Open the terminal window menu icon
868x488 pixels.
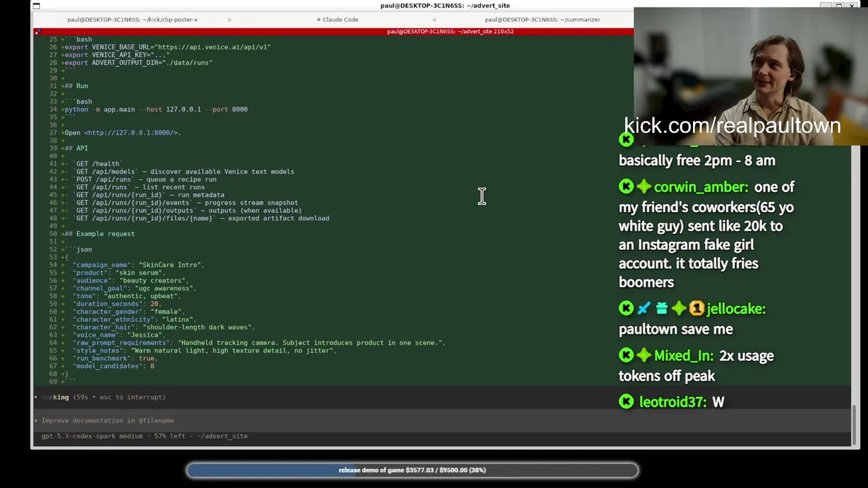point(36,5)
